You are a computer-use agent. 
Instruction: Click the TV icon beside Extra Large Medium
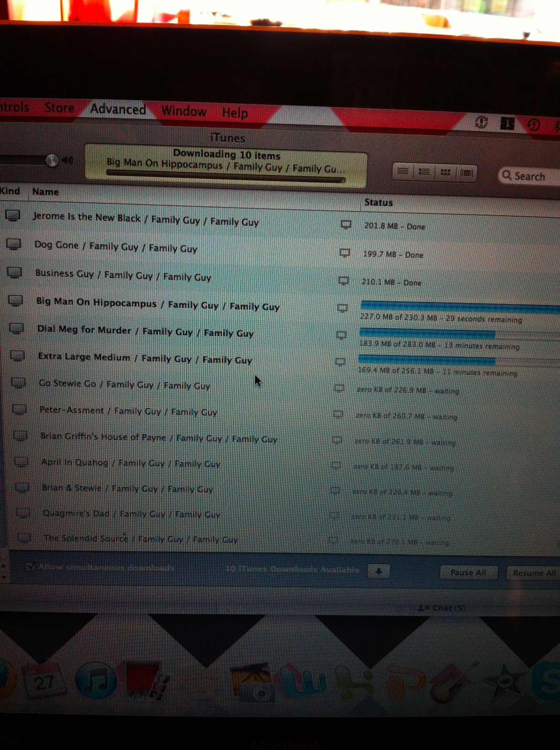coord(17,356)
